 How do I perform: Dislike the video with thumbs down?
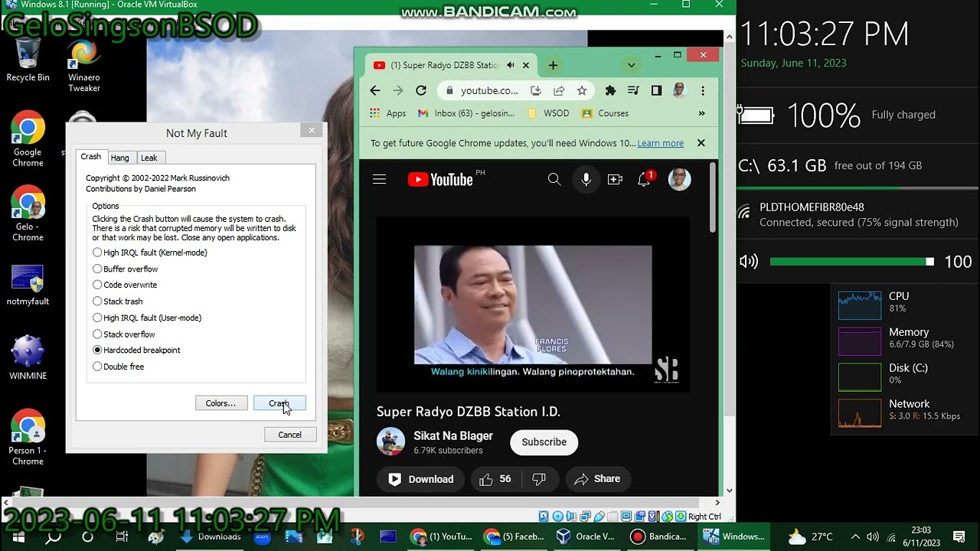point(539,479)
